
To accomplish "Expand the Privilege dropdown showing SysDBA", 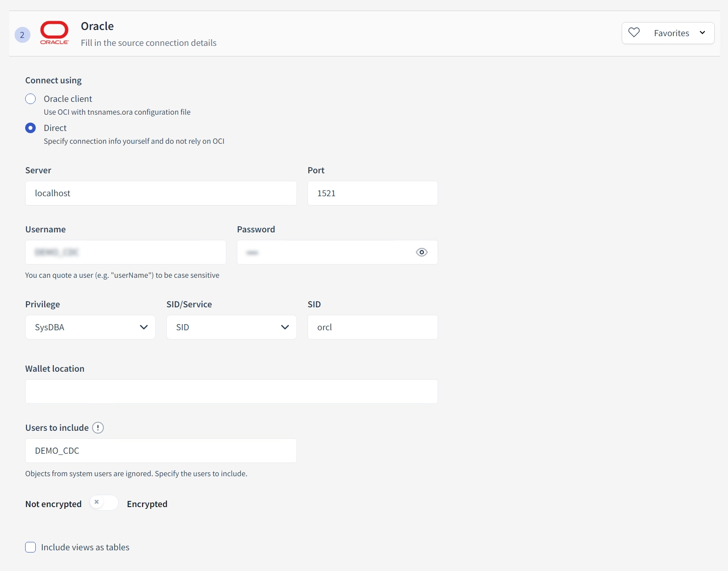I will 90,327.
